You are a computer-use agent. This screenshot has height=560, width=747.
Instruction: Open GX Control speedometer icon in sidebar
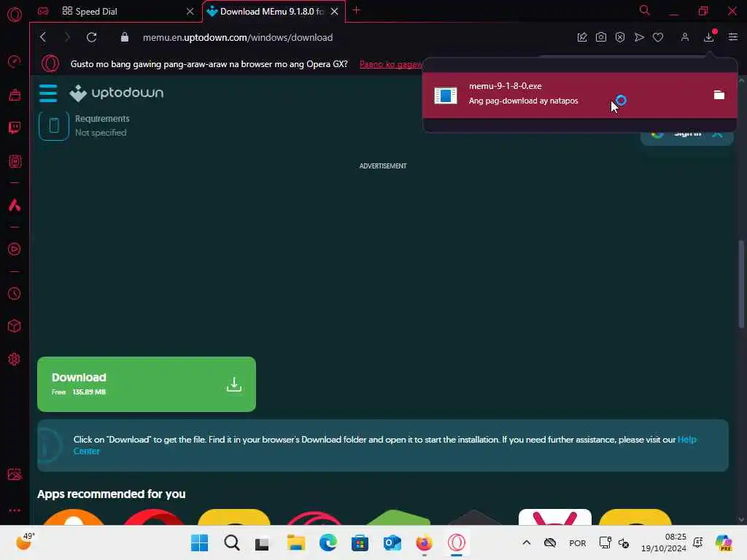(x=15, y=61)
